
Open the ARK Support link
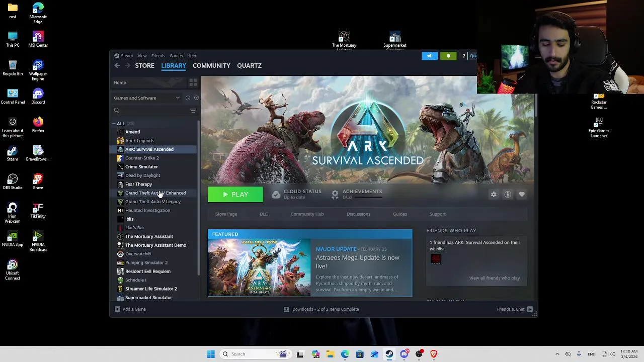437,214
